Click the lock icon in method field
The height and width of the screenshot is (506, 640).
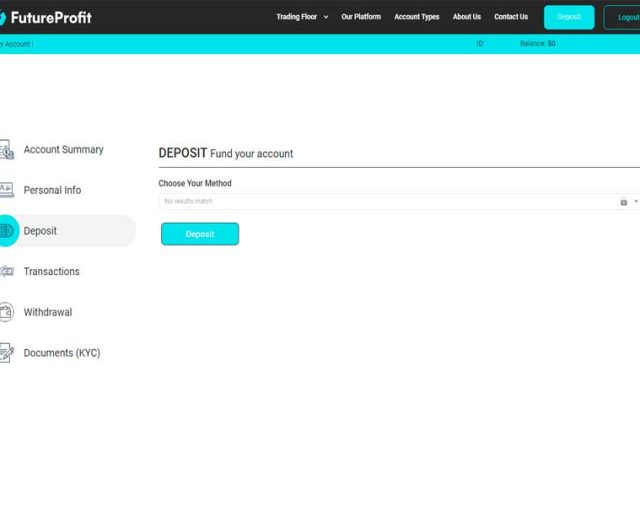click(x=623, y=202)
